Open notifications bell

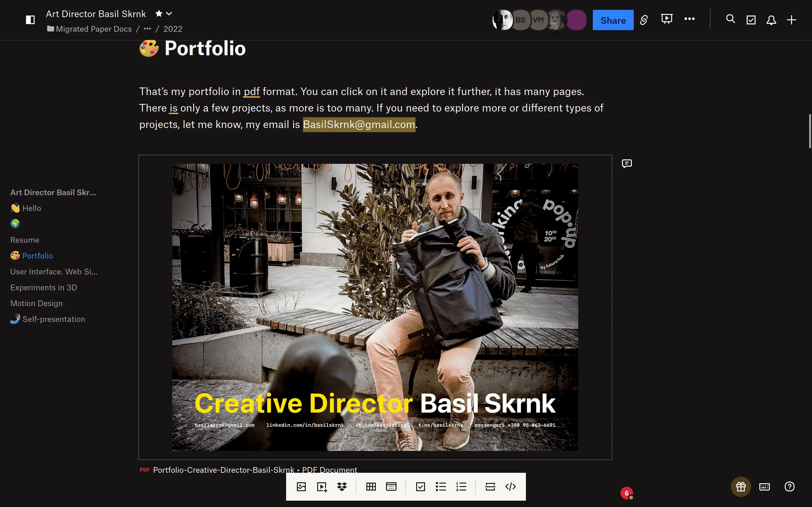click(771, 20)
